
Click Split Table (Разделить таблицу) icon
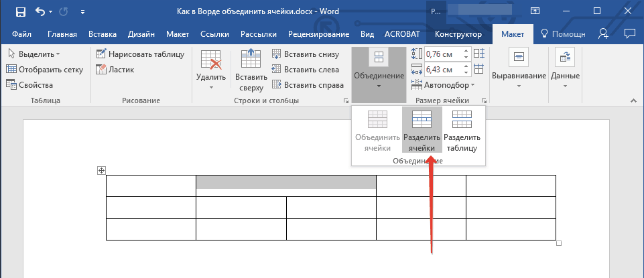(462, 130)
